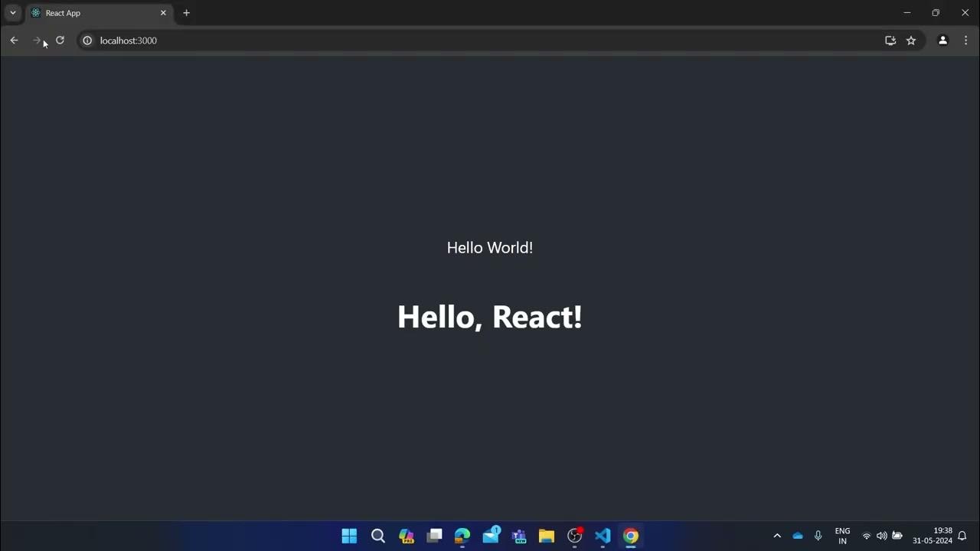This screenshot has width=980, height=551.
Task: Open the OneDrive tray icon
Action: pyautogui.click(x=798, y=536)
